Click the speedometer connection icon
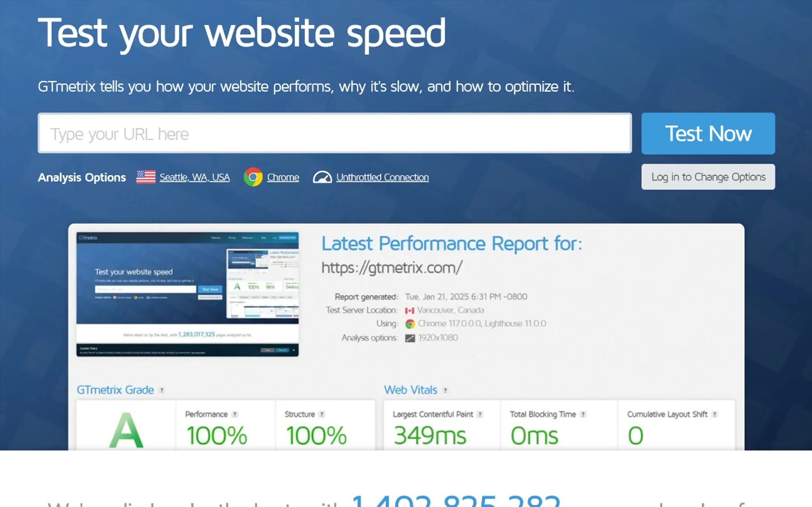This screenshot has width=812, height=507. (322, 177)
